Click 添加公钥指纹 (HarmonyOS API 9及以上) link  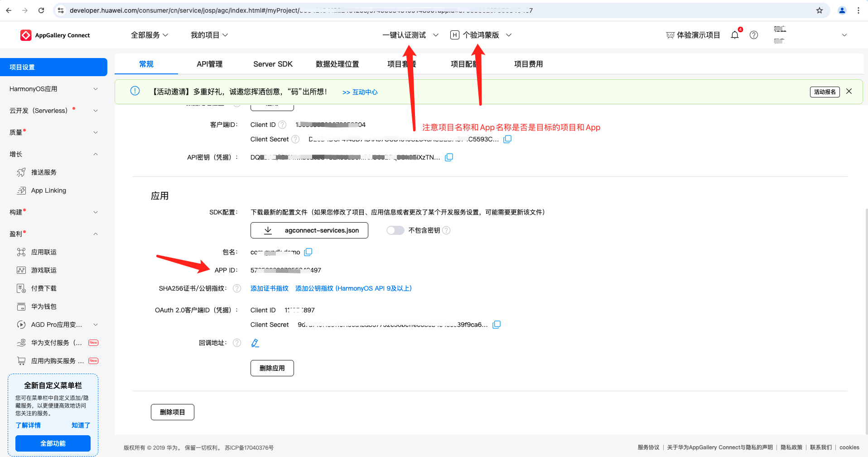pyautogui.click(x=353, y=288)
